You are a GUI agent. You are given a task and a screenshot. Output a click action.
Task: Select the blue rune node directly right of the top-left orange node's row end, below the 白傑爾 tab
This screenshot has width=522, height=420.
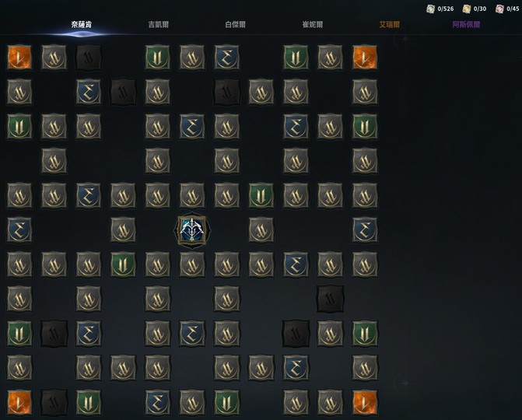(x=226, y=58)
